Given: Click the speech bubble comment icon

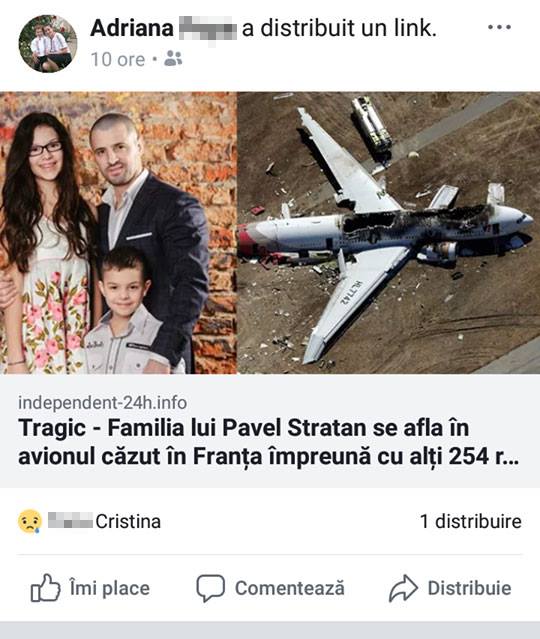Looking at the screenshot, I should [x=210, y=588].
